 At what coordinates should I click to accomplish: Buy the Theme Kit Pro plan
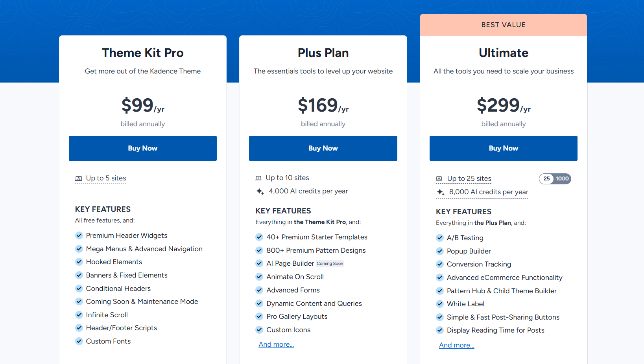142,148
